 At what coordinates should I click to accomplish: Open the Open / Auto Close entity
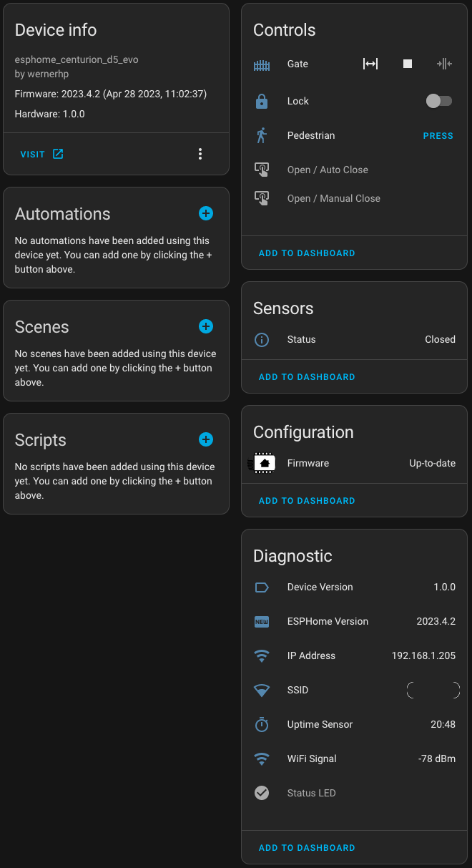point(354,170)
